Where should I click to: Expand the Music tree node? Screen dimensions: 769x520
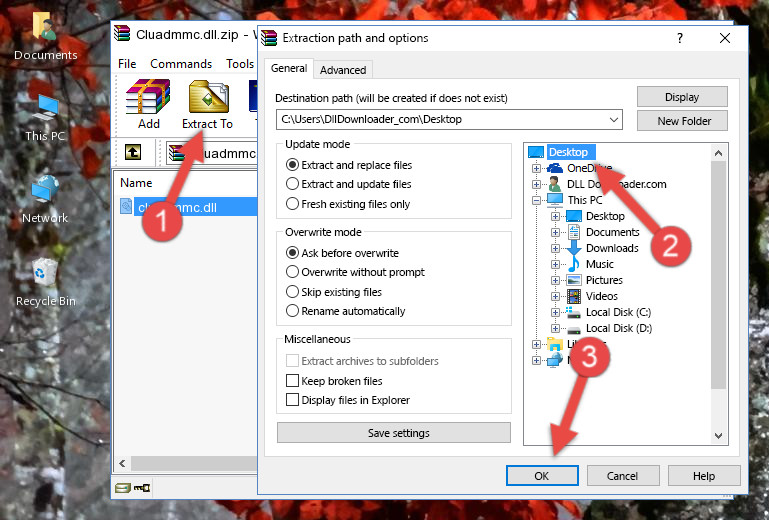(x=555, y=264)
